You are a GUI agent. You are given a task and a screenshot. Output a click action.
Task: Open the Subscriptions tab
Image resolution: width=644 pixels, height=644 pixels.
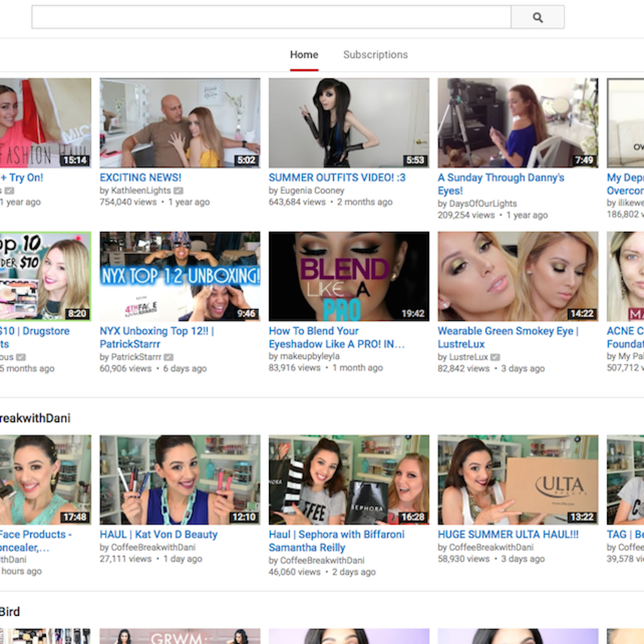[x=375, y=55]
